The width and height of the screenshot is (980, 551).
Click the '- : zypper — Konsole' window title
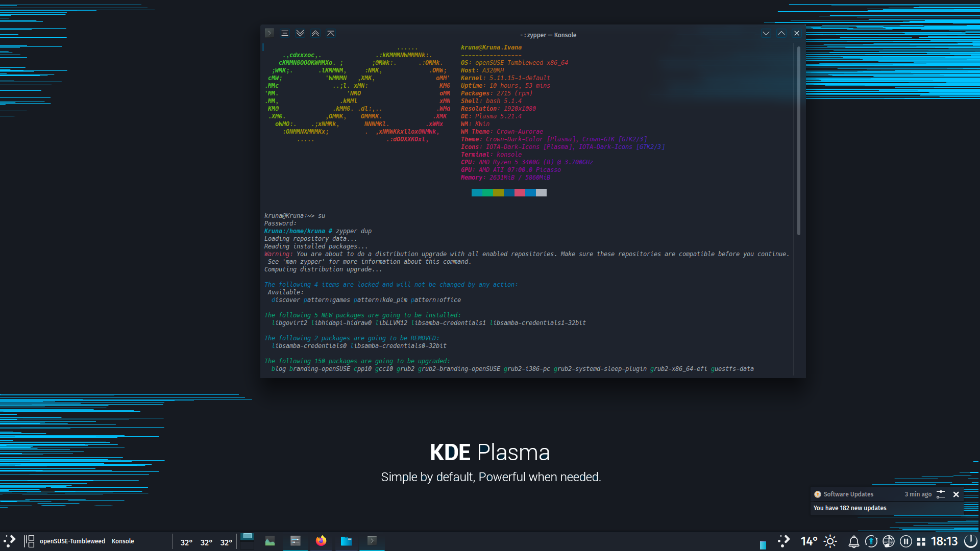click(548, 35)
